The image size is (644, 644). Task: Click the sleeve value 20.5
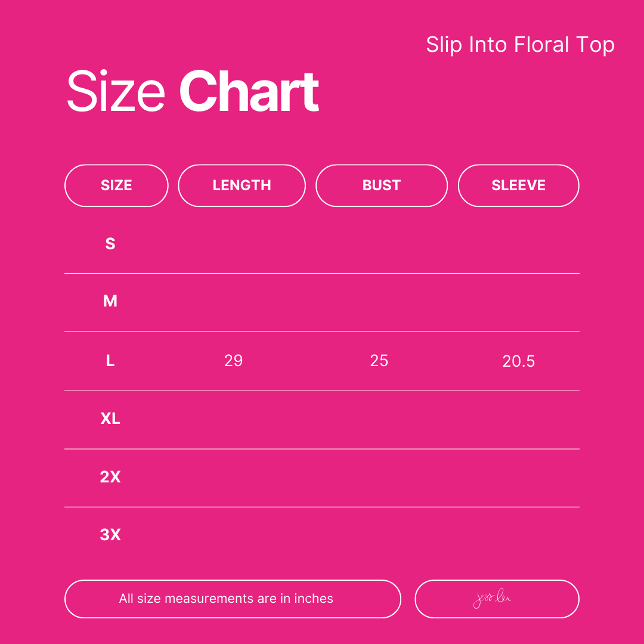click(x=519, y=361)
